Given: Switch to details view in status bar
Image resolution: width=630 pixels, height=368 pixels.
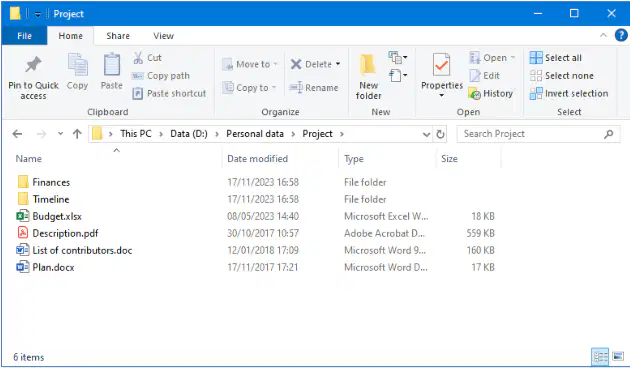Looking at the screenshot, I should tap(600, 356).
